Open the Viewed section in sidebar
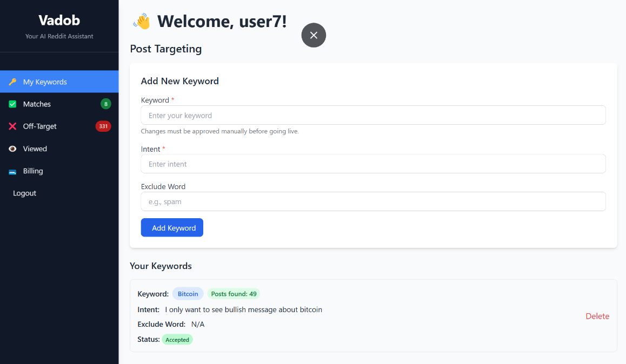626x364 pixels. [59, 149]
